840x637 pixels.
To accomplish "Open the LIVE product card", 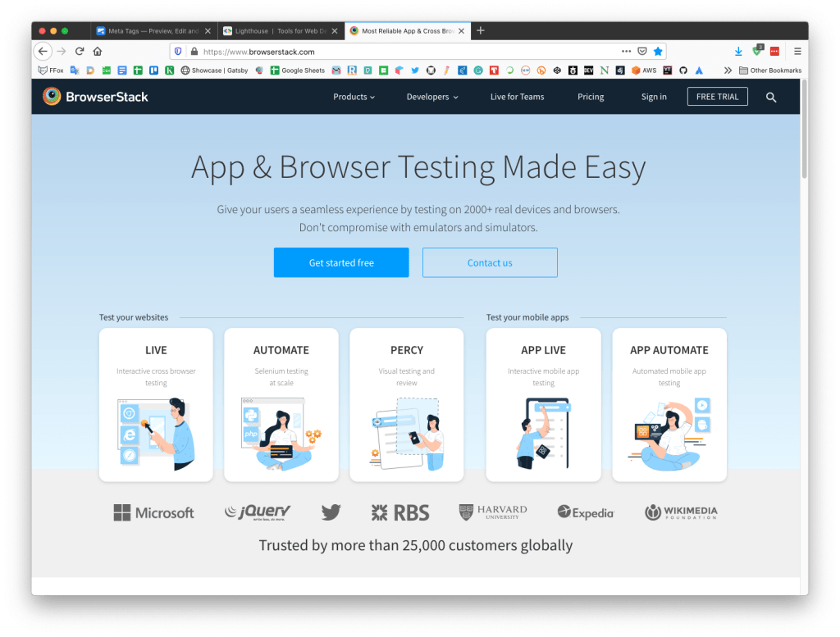I will (156, 405).
